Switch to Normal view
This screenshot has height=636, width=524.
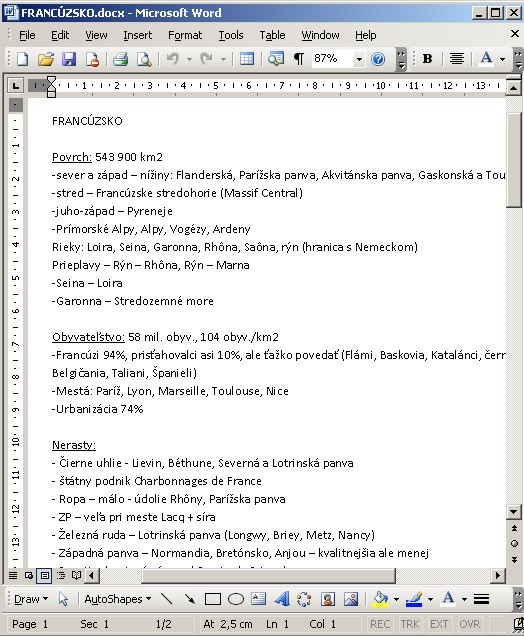pyautogui.click(x=13, y=575)
